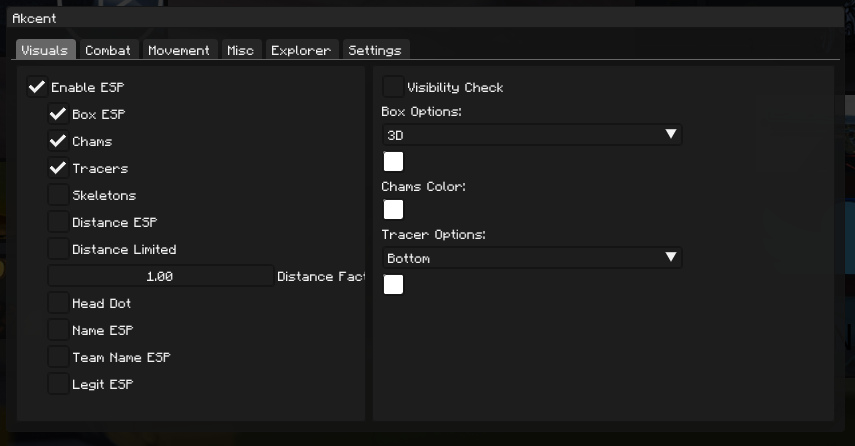This screenshot has width=855, height=446.
Task: Toggle the Visibility Check box
Action: click(x=393, y=87)
